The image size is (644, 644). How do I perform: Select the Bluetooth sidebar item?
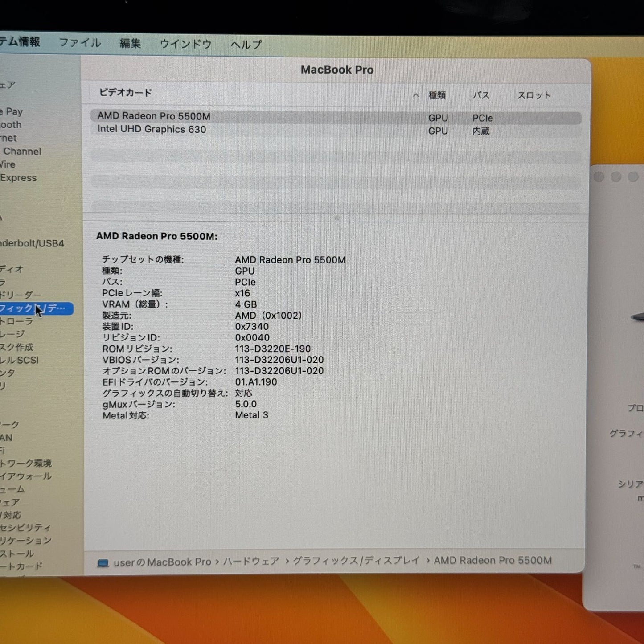click(x=11, y=125)
